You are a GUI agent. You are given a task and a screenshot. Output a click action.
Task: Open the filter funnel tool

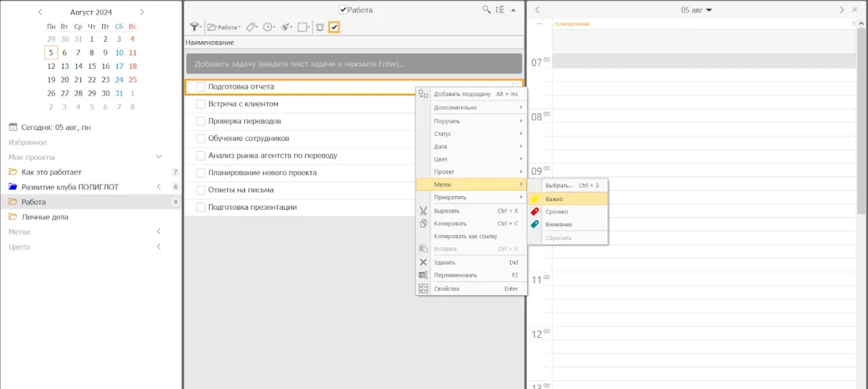click(195, 27)
